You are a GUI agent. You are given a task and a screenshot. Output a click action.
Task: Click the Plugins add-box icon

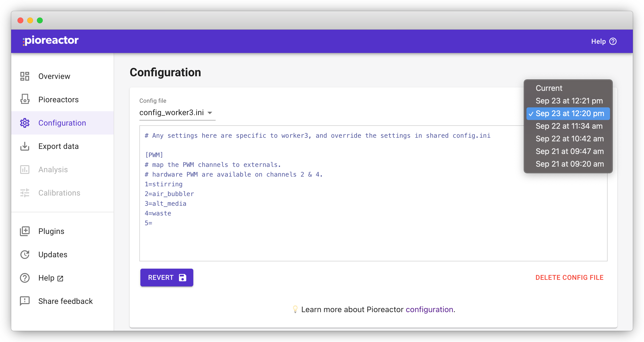click(25, 231)
